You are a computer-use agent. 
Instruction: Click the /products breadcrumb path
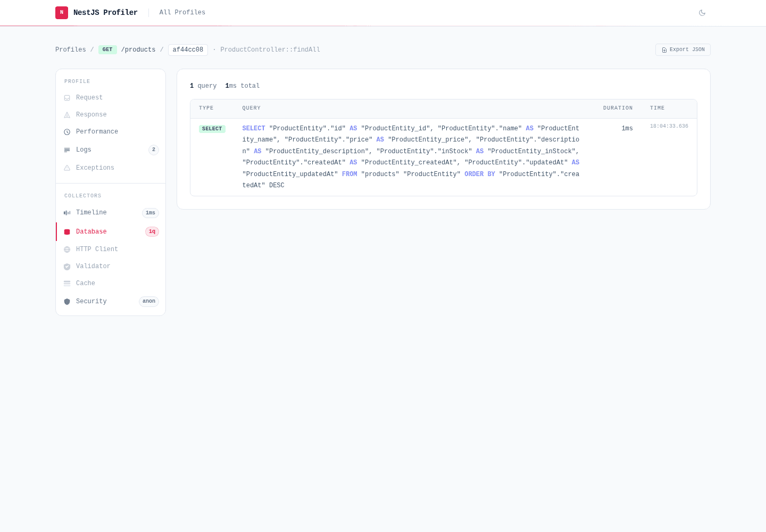[138, 49]
